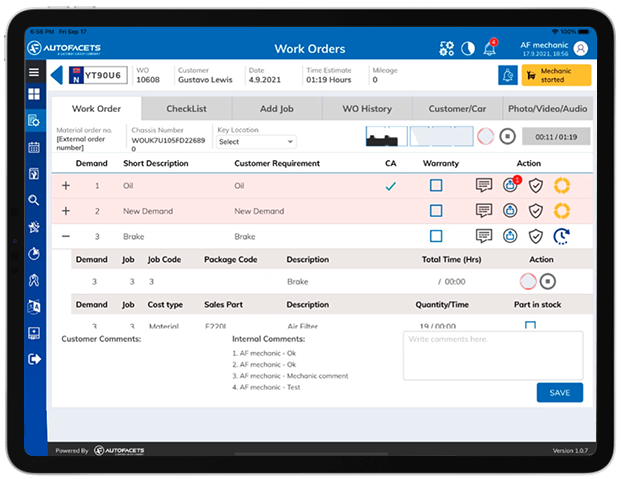This screenshot has width=621, height=479.
Task: Open the settings gears icon in header
Action: pyautogui.click(x=447, y=49)
